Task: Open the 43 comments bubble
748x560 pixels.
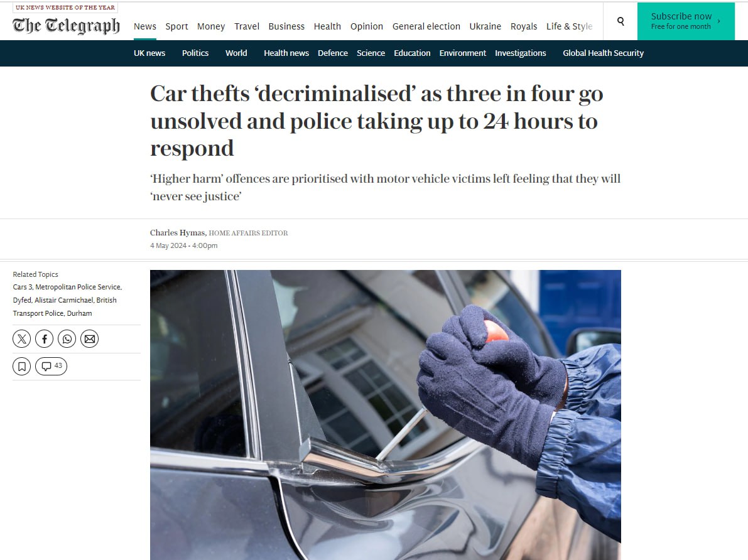Action: point(51,367)
